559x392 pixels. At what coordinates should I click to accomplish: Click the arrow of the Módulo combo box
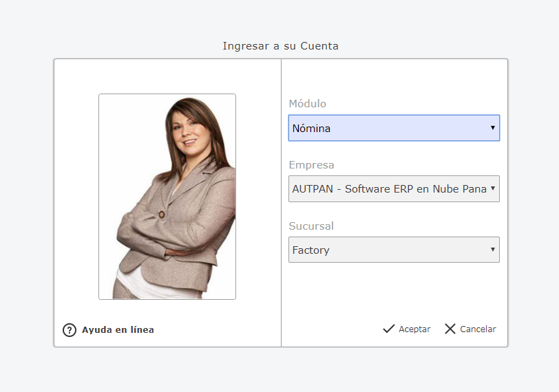point(493,128)
